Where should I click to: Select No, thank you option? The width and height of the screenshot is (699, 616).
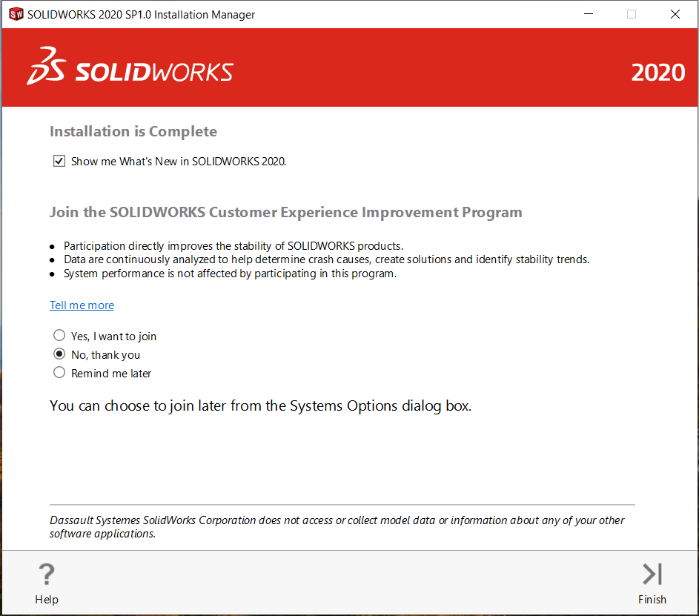[x=59, y=354]
